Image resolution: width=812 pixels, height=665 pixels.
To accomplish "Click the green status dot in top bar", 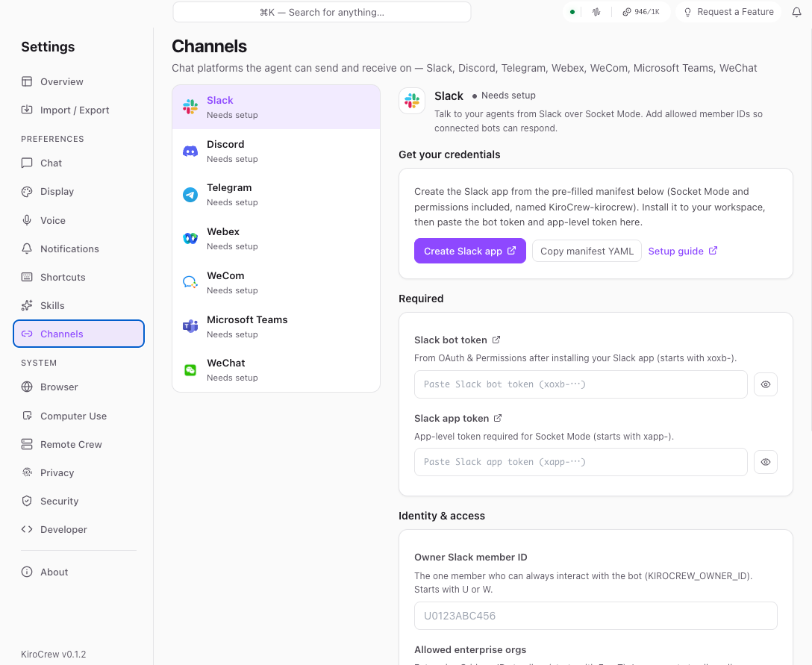I will pos(572,12).
